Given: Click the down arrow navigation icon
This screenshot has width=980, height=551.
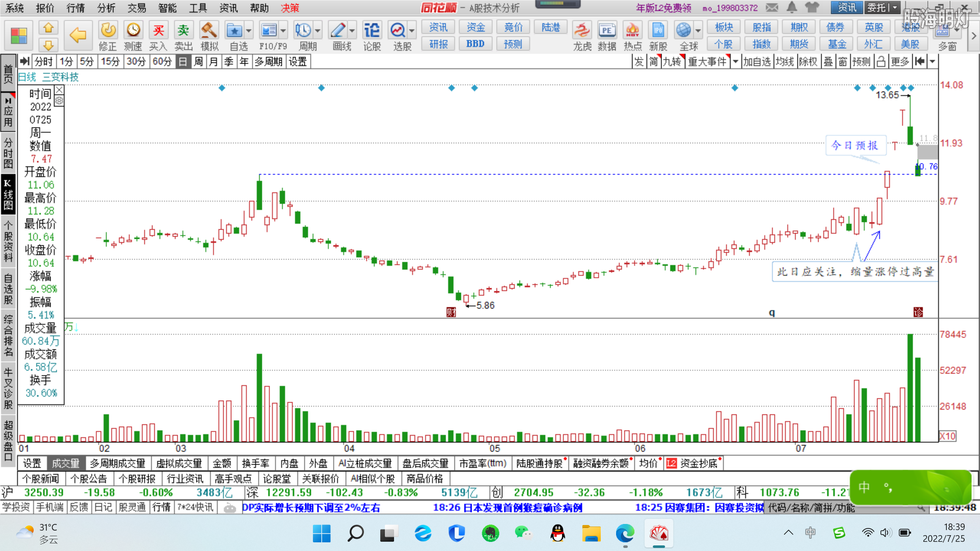Looking at the screenshot, I should 48,45.
